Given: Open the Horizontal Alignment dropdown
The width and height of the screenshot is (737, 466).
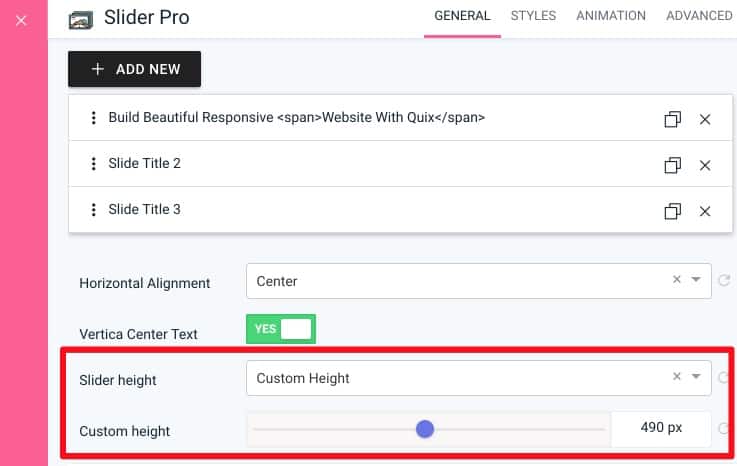Looking at the screenshot, I should (478, 281).
